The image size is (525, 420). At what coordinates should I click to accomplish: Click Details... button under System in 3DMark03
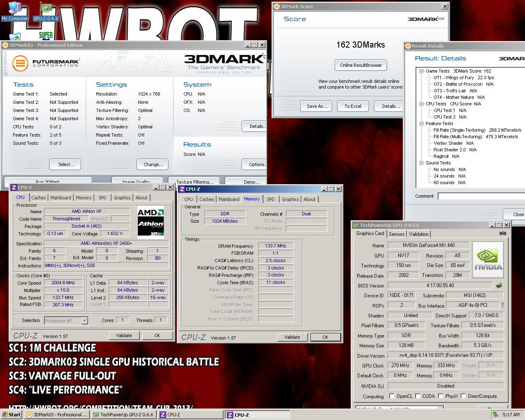[x=255, y=126]
